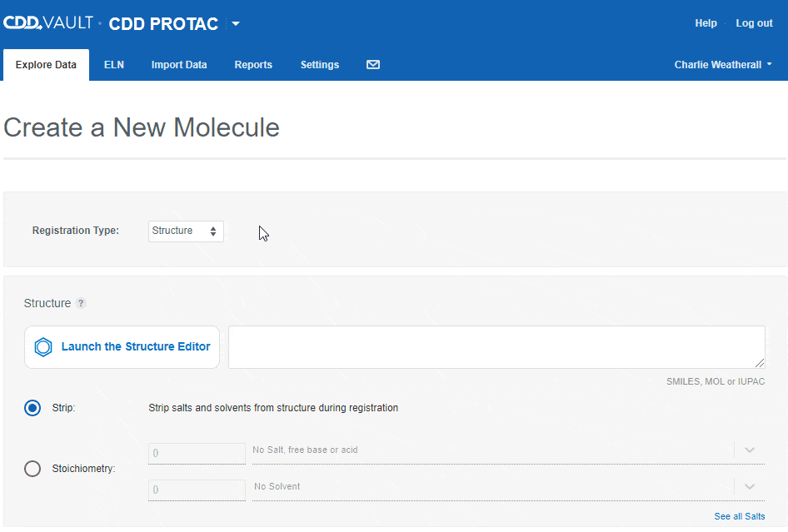
Task: Click the Help link
Action: [x=706, y=23]
